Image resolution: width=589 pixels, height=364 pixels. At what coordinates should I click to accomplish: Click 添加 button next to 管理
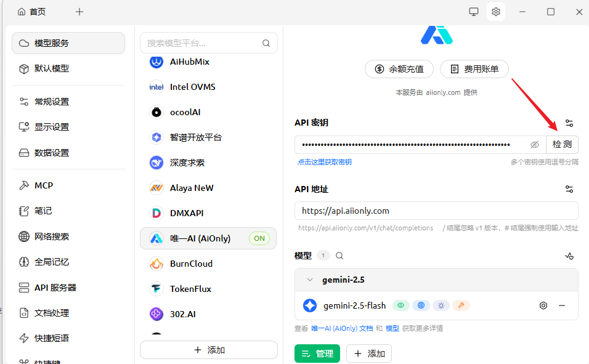point(369,354)
